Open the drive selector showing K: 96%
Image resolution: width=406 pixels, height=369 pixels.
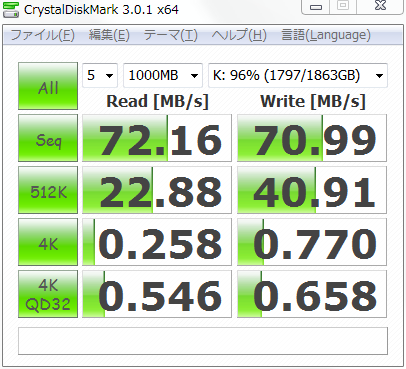click(x=298, y=75)
